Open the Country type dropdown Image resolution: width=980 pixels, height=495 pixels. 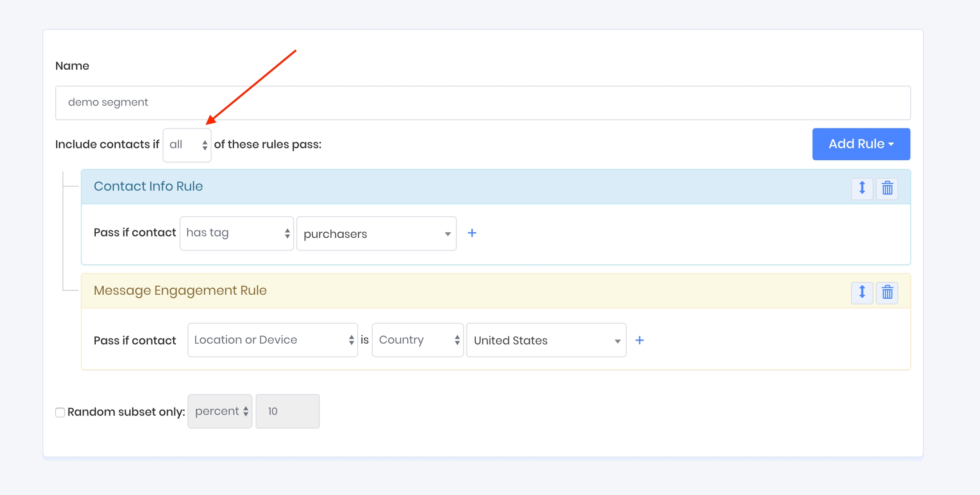click(x=417, y=340)
